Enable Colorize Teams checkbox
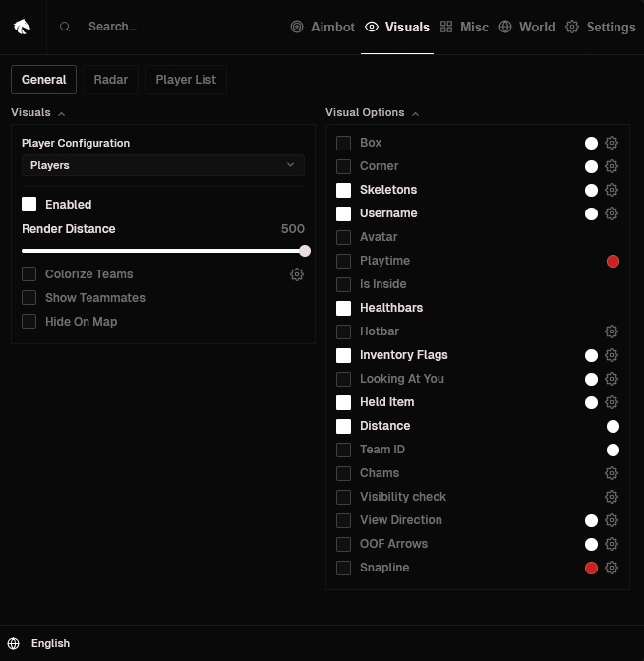The width and height of the screenshot is (644, 661). click(29, 274)
